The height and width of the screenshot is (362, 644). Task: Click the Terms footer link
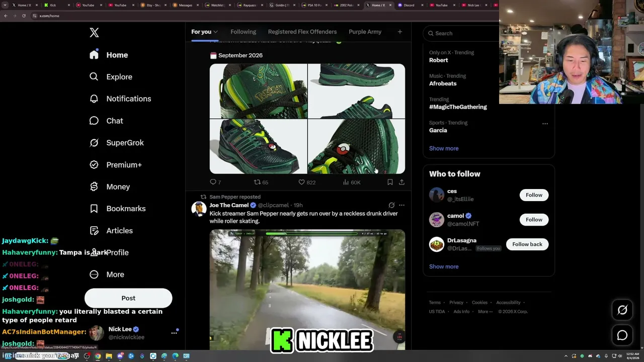tap(435, 303)
